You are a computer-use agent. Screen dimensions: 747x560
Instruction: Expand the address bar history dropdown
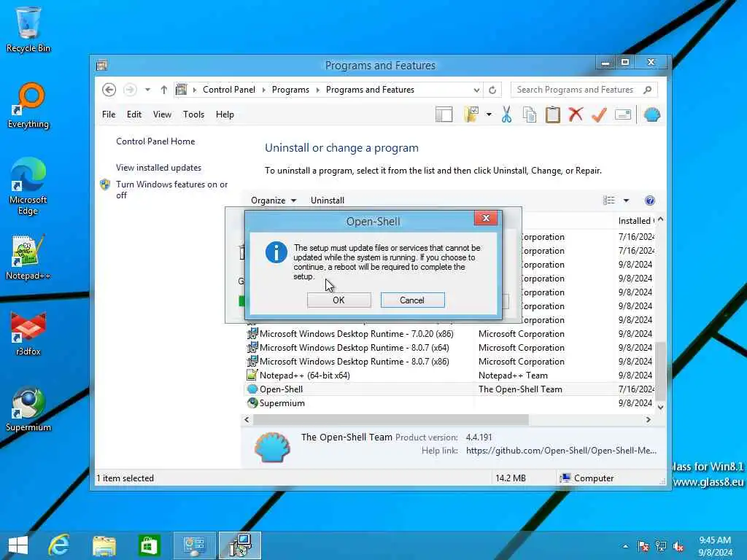[x=476, y=90]
